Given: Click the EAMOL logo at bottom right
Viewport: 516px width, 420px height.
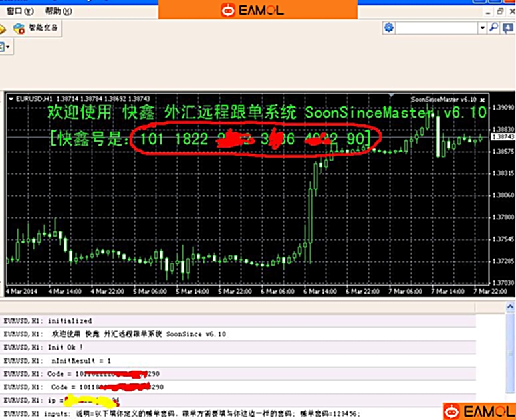Looking at the screenshot, I should (x=478, y=411).
